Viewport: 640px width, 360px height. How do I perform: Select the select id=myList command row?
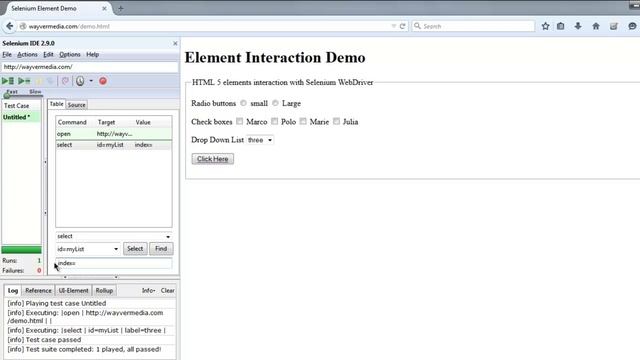(x=114, y=145)
